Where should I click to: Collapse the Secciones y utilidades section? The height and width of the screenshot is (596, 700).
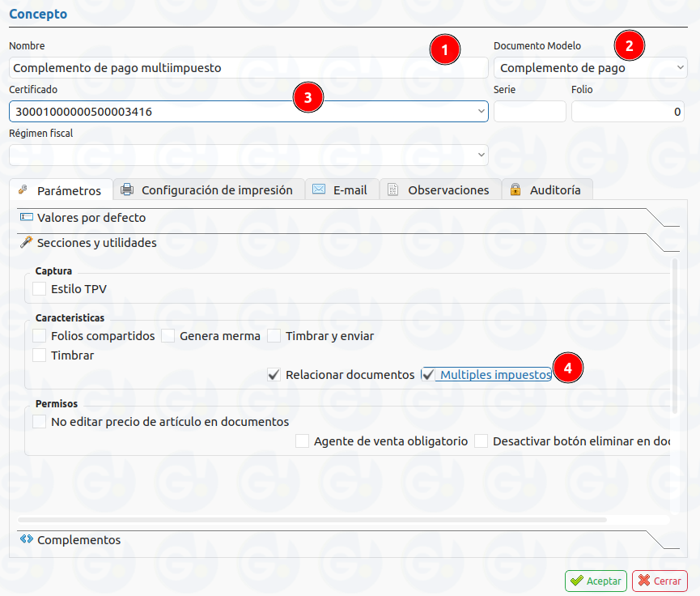click(348, 243)
